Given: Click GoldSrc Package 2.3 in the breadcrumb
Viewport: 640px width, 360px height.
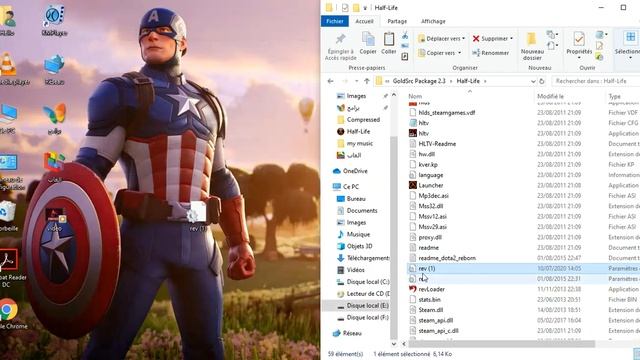Looking at the screenshot, I should (x=419, y=81).
